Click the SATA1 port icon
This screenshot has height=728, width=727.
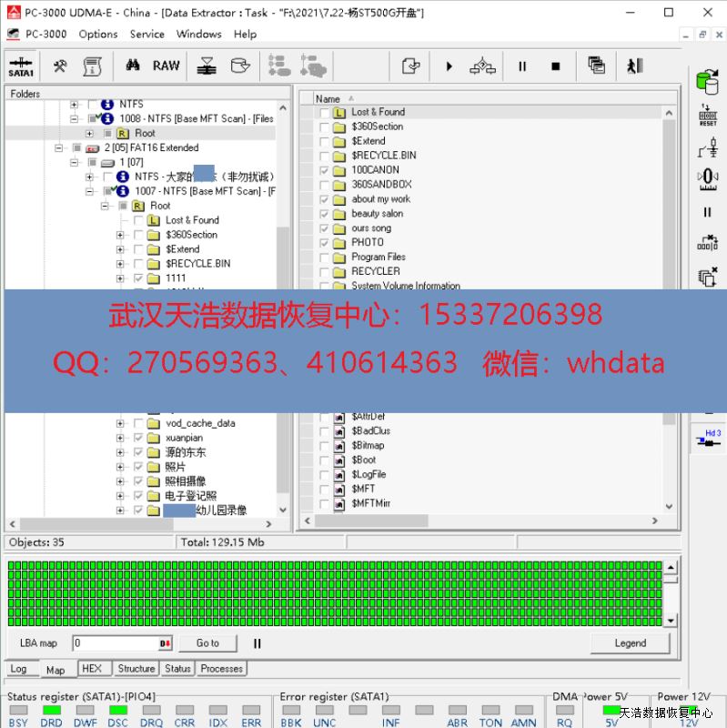point(21,66)
